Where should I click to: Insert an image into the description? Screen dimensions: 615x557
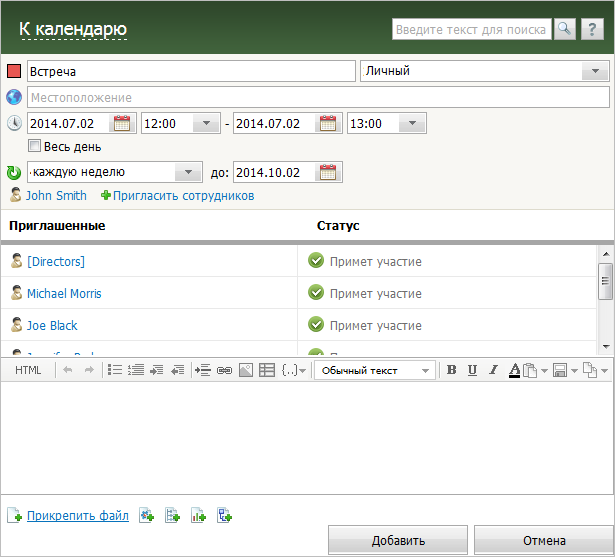(x=246, y=370)
